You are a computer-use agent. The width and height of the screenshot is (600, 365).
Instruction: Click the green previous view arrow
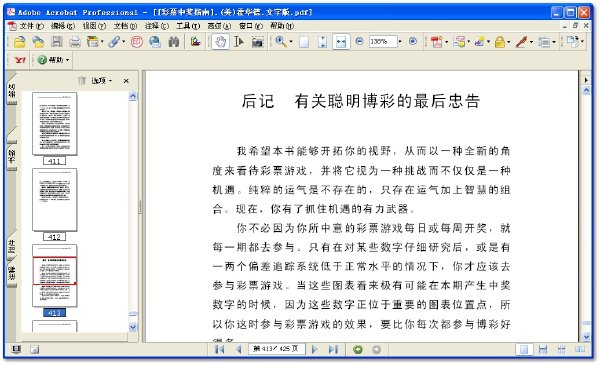[x=358, y=349]
